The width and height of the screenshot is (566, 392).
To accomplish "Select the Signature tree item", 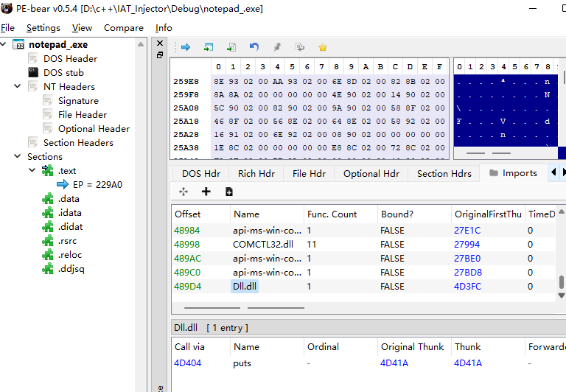I will click(78, 101).
